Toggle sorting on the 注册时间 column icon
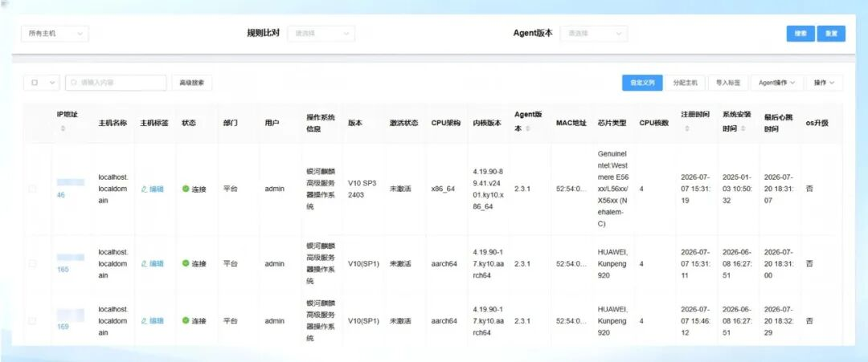 point(687,128)
